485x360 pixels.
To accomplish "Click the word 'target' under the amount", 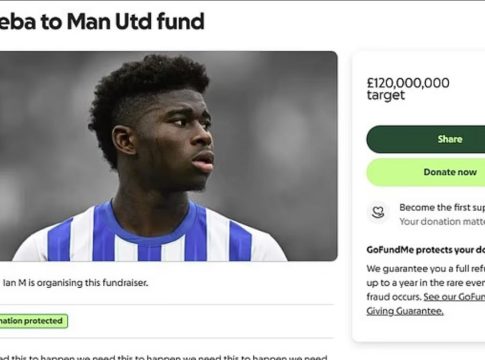I will 386,95.
